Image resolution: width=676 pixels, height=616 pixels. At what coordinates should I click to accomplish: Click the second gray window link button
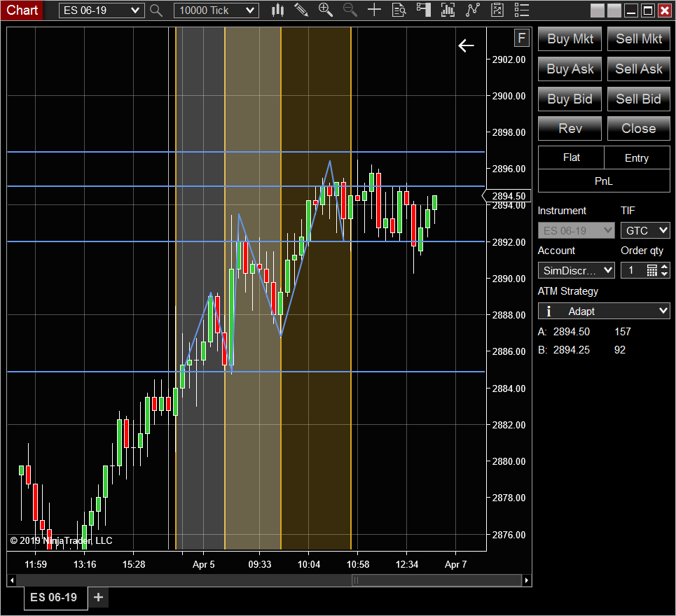[x=614, y=10]
